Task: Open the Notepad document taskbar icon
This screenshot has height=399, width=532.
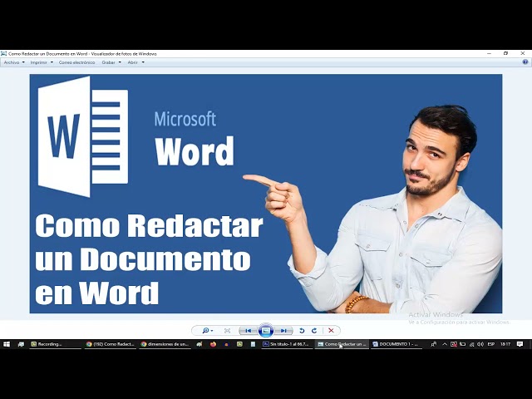Action: (253, 344)
